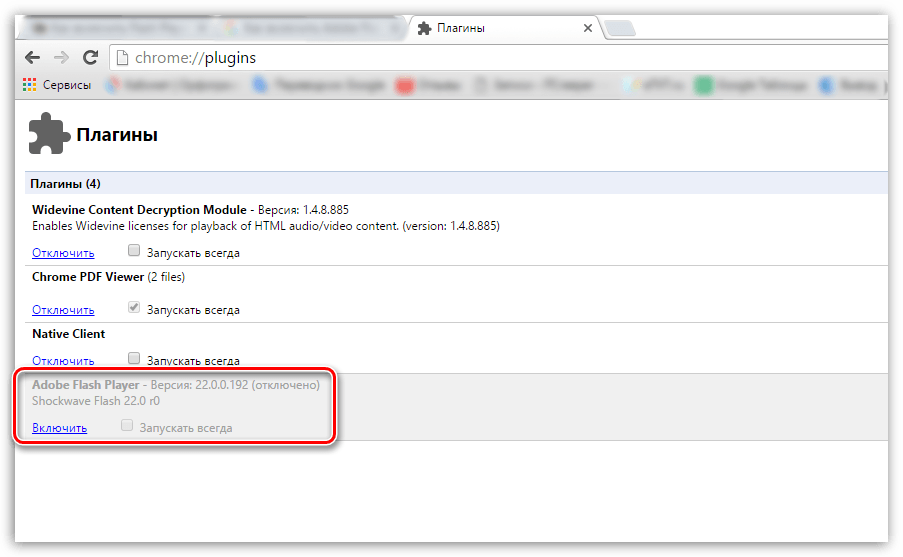
Task: Click the page icon in address bar
Action: pos(121,58)
